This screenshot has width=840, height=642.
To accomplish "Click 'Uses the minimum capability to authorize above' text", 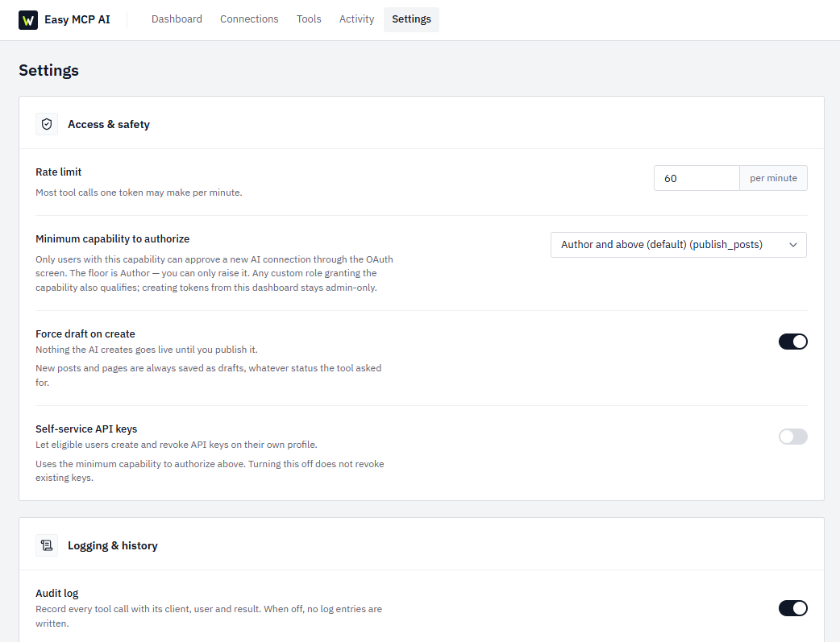I will click(x=210, y=470).
